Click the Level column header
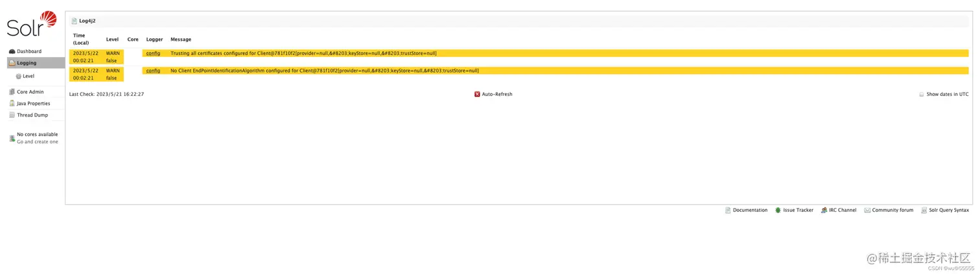The height and width of the screenshot is (274, 980). (x=112, y=40)
